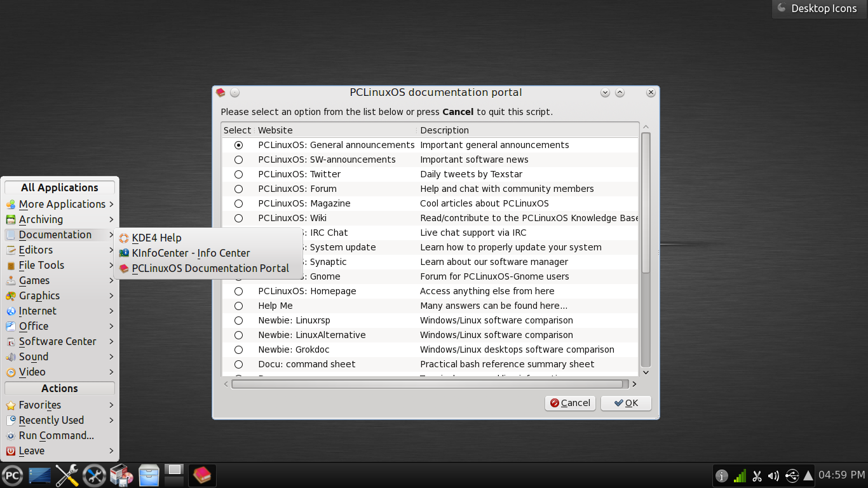The width and height of the screenshot is (868, 488).
Task: Expand the Favorites submenu arrow
Action: [x=111, y=405]
